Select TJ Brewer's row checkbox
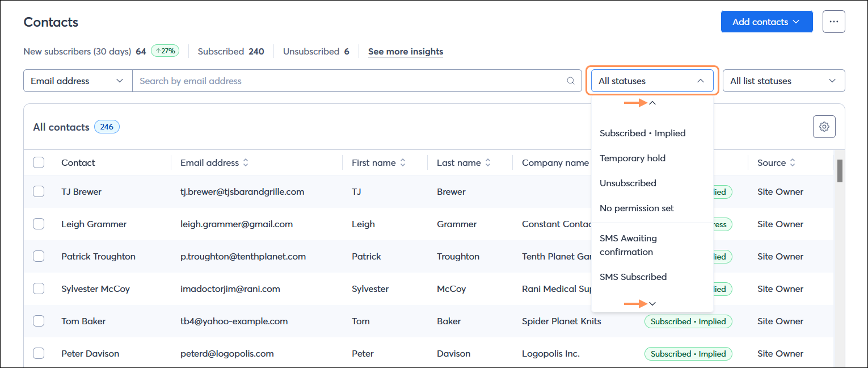This screenshot has width=868, height=368. coord(39,191)
